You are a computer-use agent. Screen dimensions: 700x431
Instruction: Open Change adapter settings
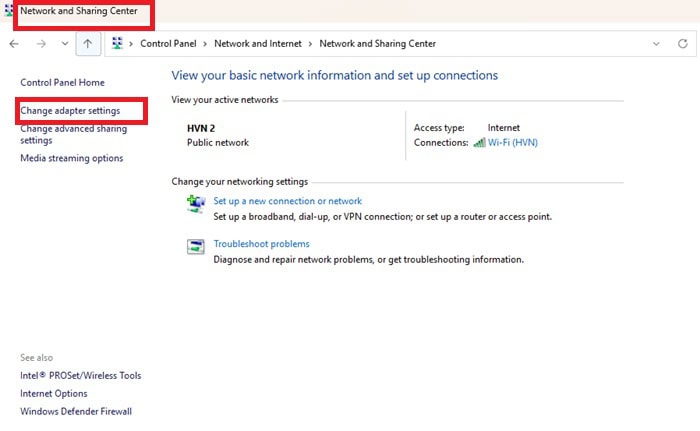pyautogui.click(x=70, y=110)
